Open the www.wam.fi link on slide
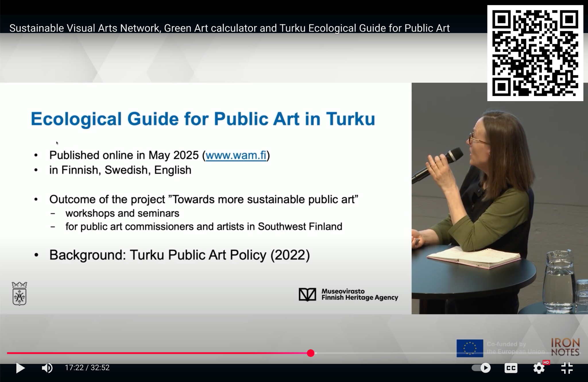Screen dimensions: 588x382 236,155
